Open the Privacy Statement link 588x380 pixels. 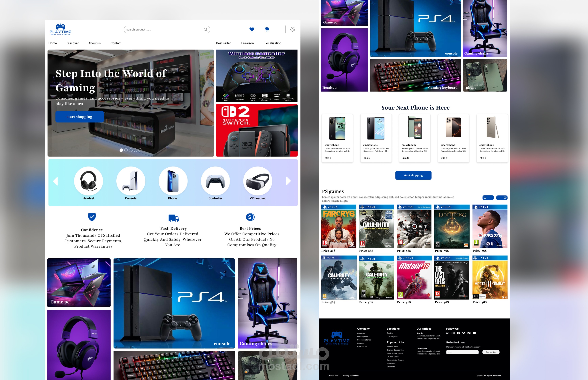[351, 376]
